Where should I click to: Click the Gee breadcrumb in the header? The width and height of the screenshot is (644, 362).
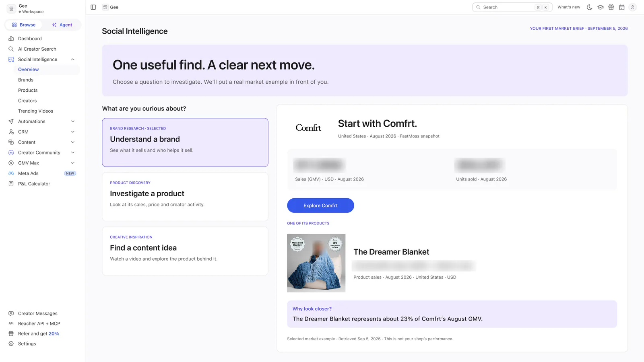click(x=110, y=7)
